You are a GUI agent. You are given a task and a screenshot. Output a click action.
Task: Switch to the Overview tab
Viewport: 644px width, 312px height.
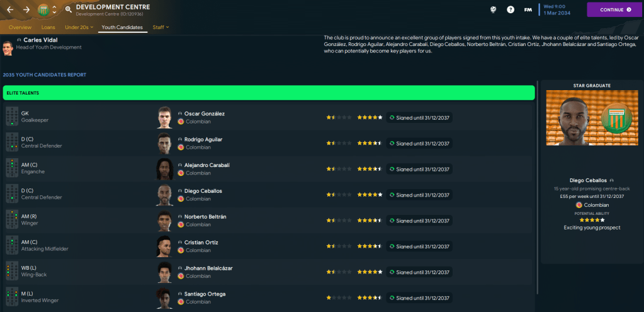pos(20,28)
